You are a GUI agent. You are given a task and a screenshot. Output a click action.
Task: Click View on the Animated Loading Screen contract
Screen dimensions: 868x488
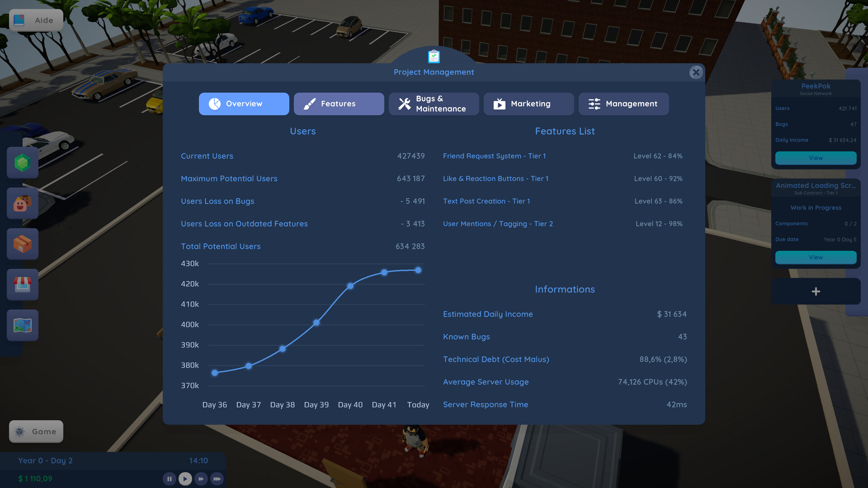[816, 257]
